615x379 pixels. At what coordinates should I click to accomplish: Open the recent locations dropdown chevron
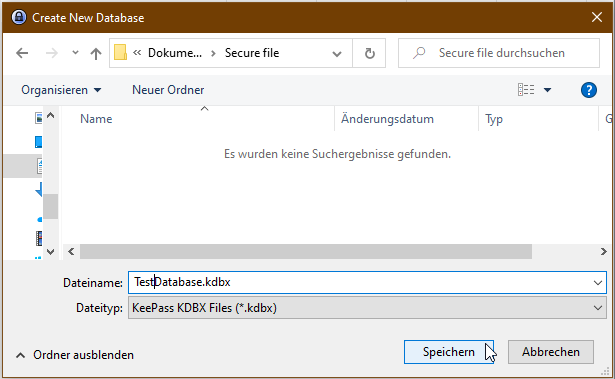[x=75, y=52]
